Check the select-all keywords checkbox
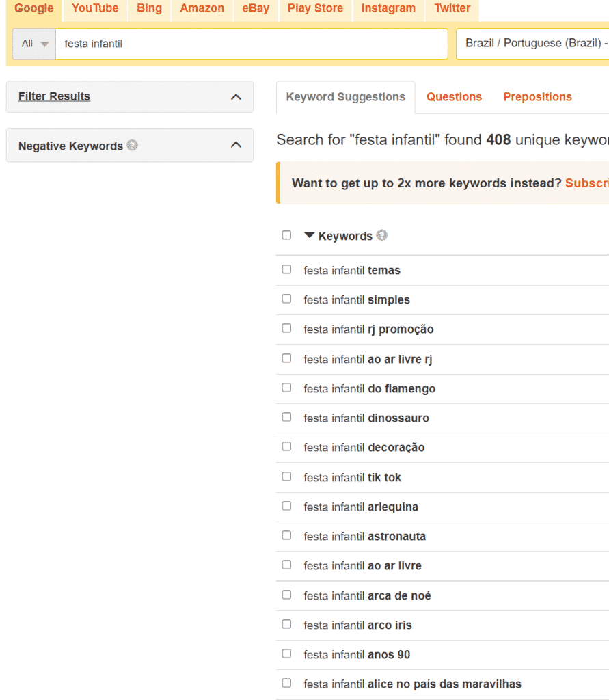Image resolution: width=609 pixels, height=700 pixels. pyautogui.click(x=286, y=235)
